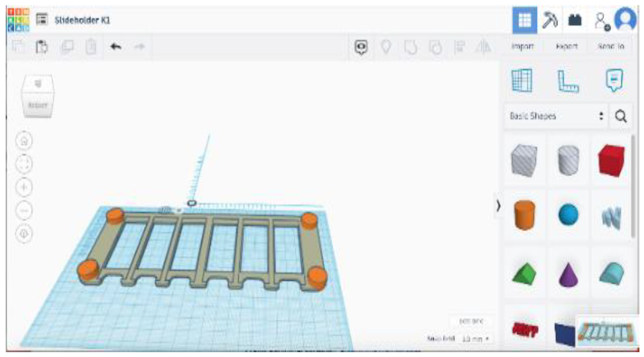Toggle the 3D design grid view button
644x357 pixels.
click(525, 20)
